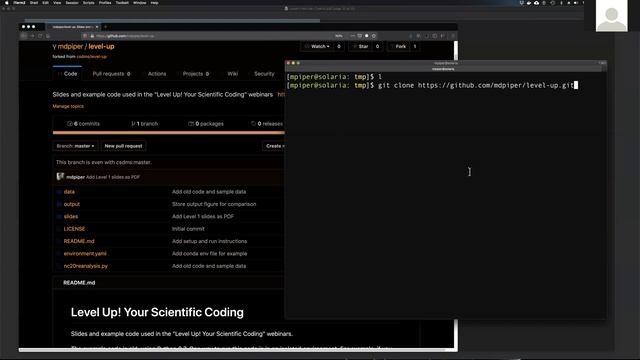Click the Fork button

point(398,47)
